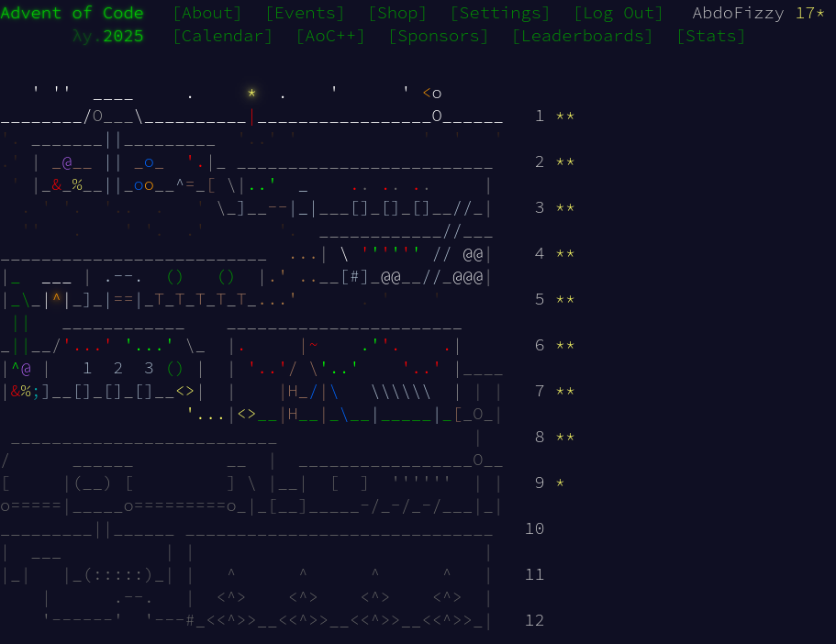Return to the Calendar view
The height and width of the screenshot is (644, 836).
222,36
